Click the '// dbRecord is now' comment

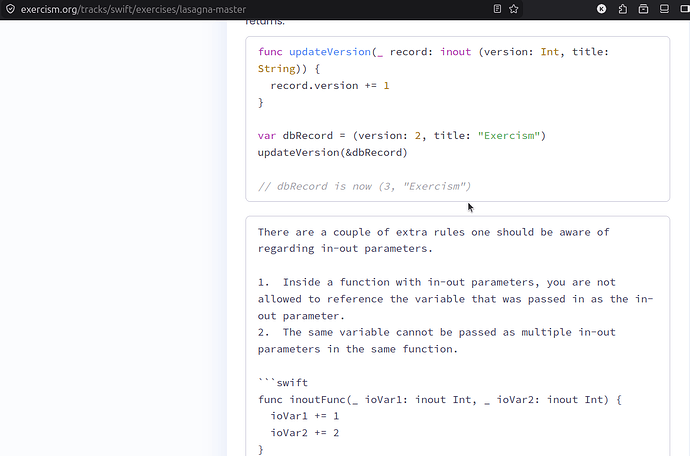(364, 186)
